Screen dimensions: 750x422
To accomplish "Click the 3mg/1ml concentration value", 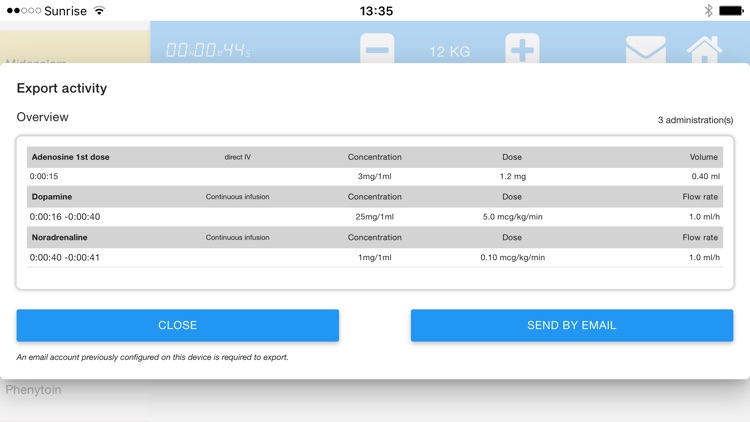I will pyautogui.click(x=375, y=177).
